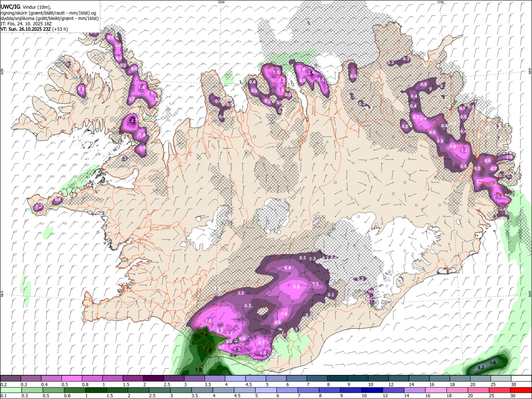Click the '15W' longitude label on the top edge
This screenshot has width=532, height=399.
(x=440, y=2)
